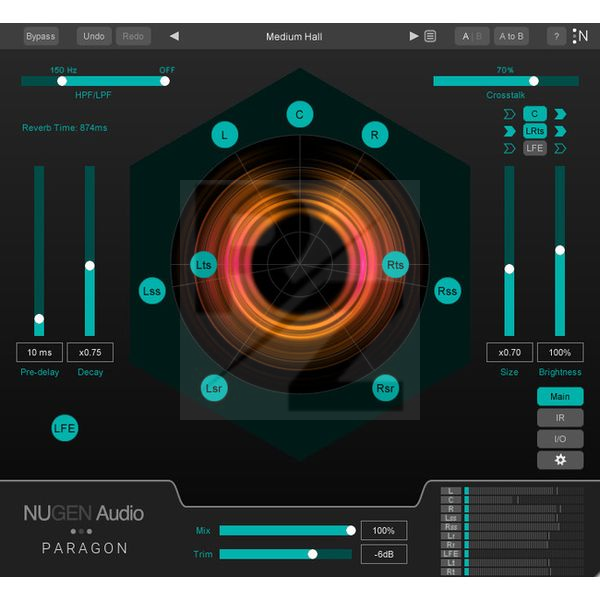Open the settings gear button
The width and height of the screenshot is (600, 600).
[560, 460]
